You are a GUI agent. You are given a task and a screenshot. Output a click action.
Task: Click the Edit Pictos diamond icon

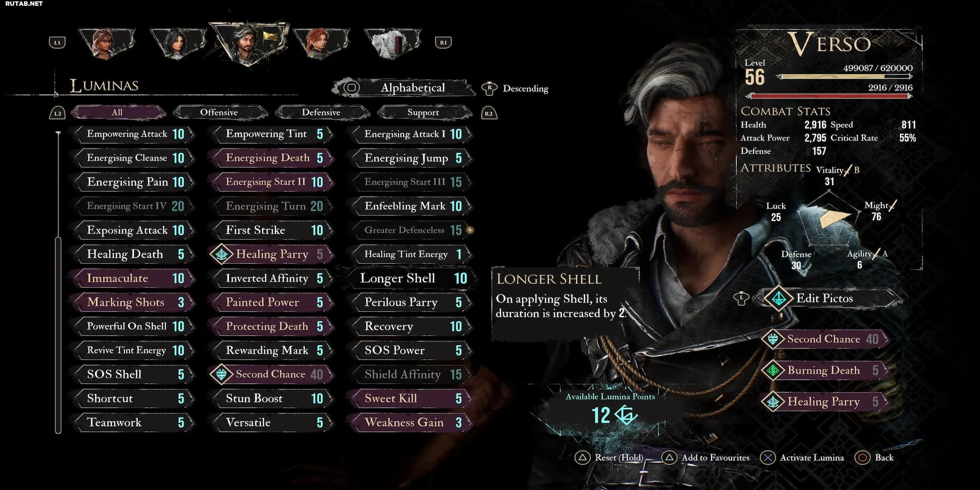(x=779, y=298)
